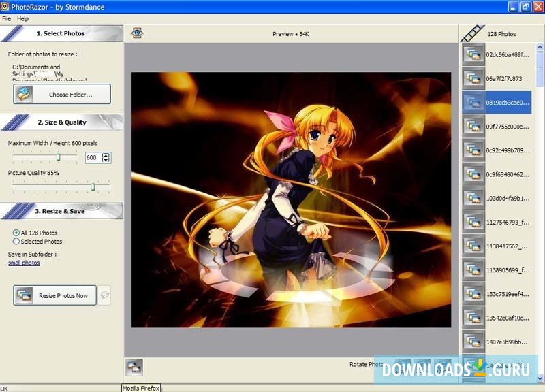Select file name 1138905699_f... in list
The image size is (545, 392).
508,270
